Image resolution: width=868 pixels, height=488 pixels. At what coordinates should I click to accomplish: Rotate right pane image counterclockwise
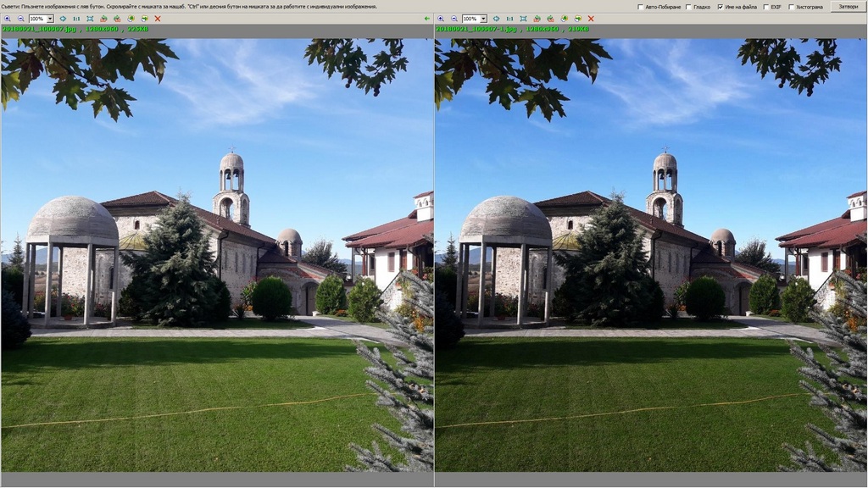point(537,19)
